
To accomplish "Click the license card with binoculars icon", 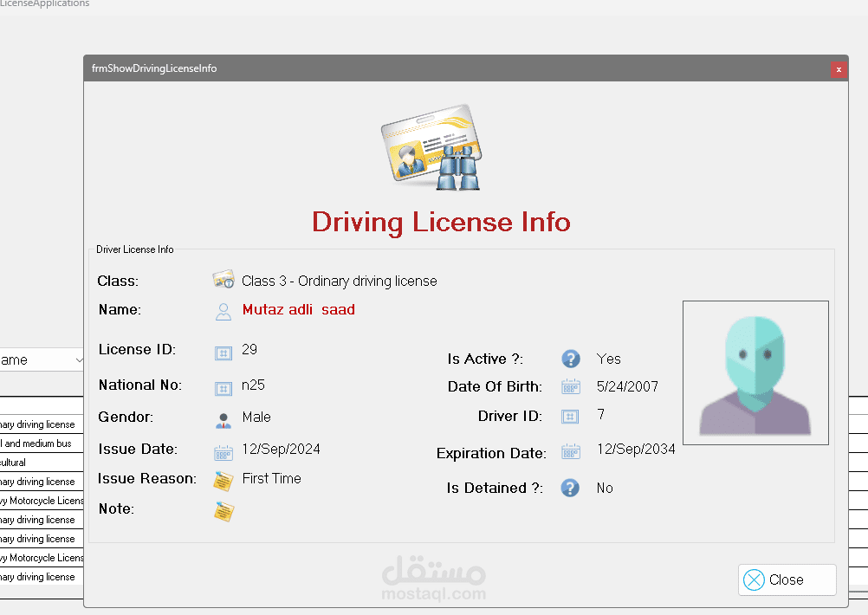I will click(431, 147).
